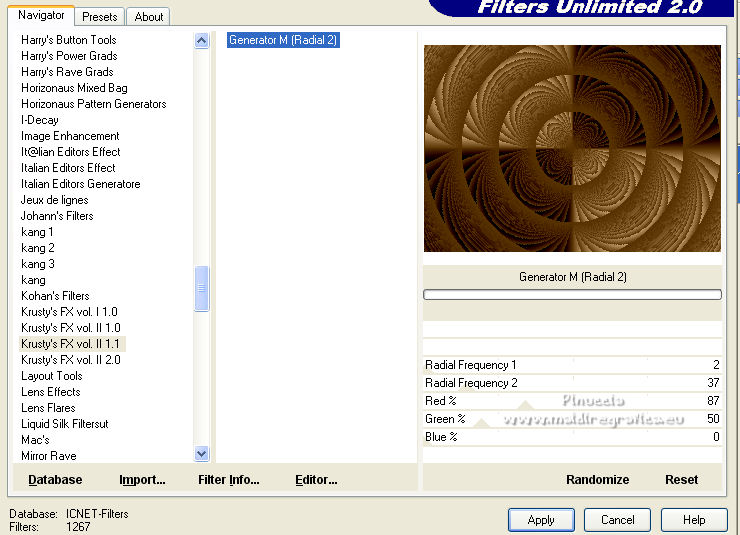The image size is (740, 535).
Task: Open Filter Info...
Action: coord(228,480)
